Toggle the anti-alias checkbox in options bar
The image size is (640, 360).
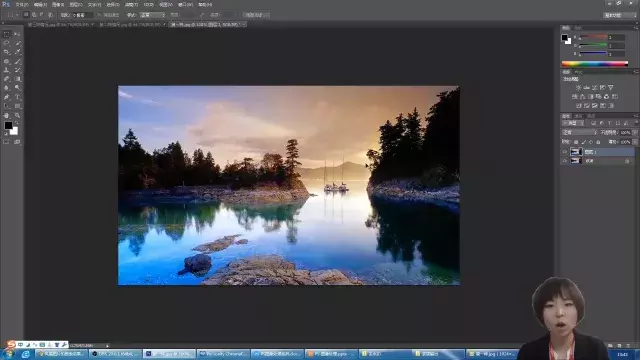[99, 15]
